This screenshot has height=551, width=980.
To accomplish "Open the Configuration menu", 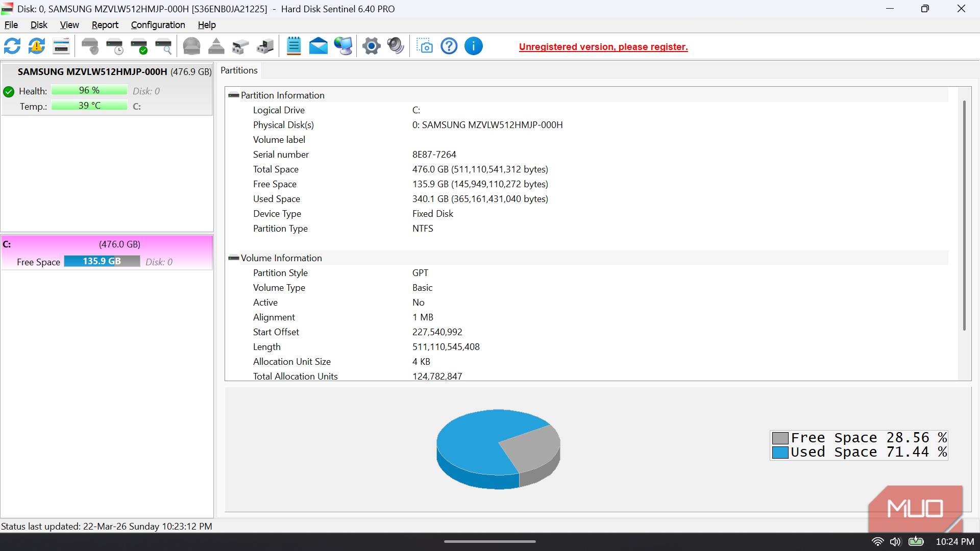I will click(x=158, y=25).
